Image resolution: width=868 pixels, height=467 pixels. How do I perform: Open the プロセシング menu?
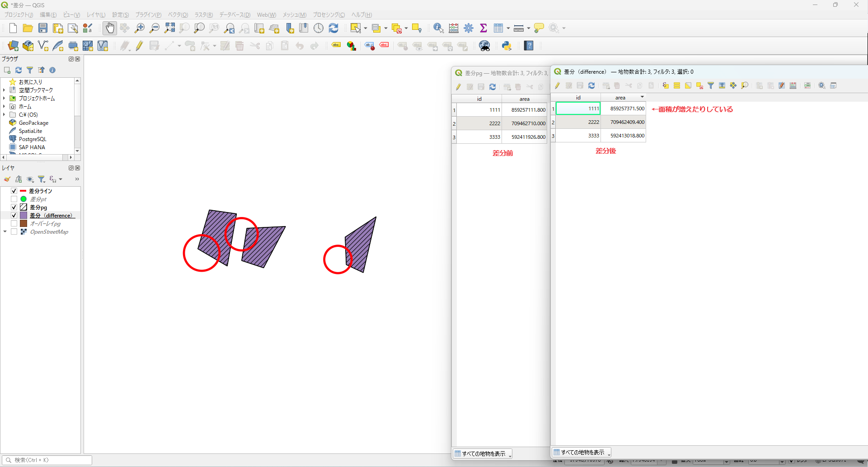coord(328,15)
